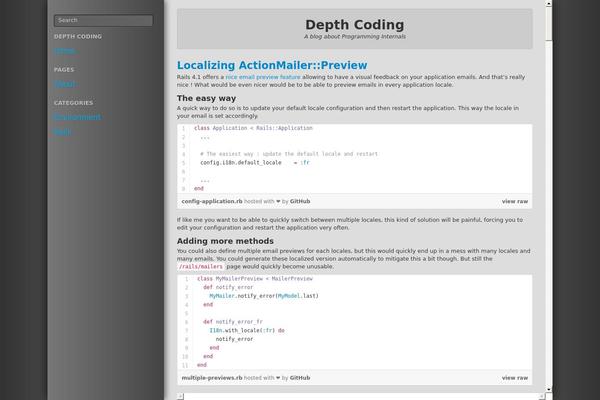
Task: Open the link under the DEPTH CODING heading
Action: [65, 51]
